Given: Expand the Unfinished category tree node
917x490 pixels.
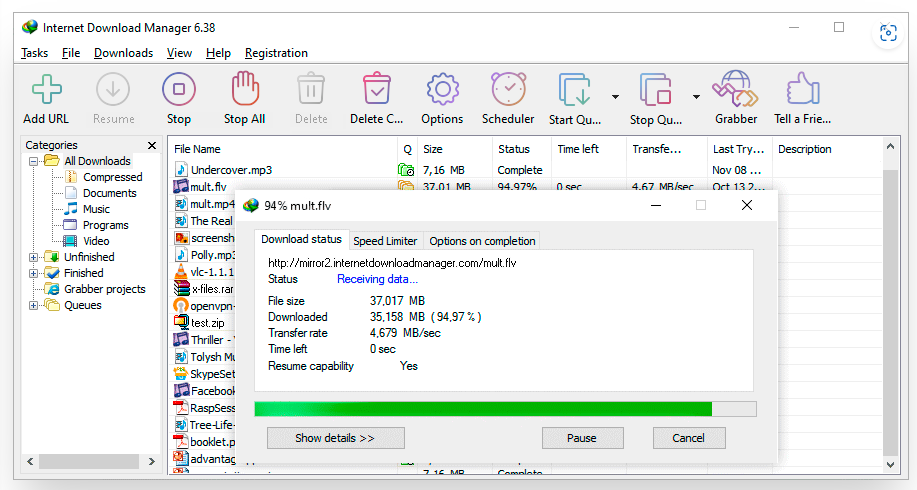Looking at the screenshot, I should tap(34, 257).
